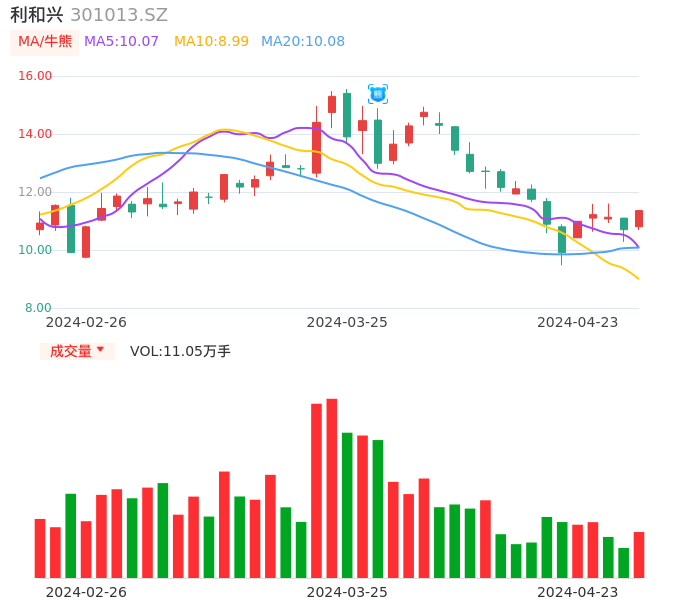Click the 16.00 price axis label
The height and width of the screenshot is (606, 686).
click(x=35, y=76)
